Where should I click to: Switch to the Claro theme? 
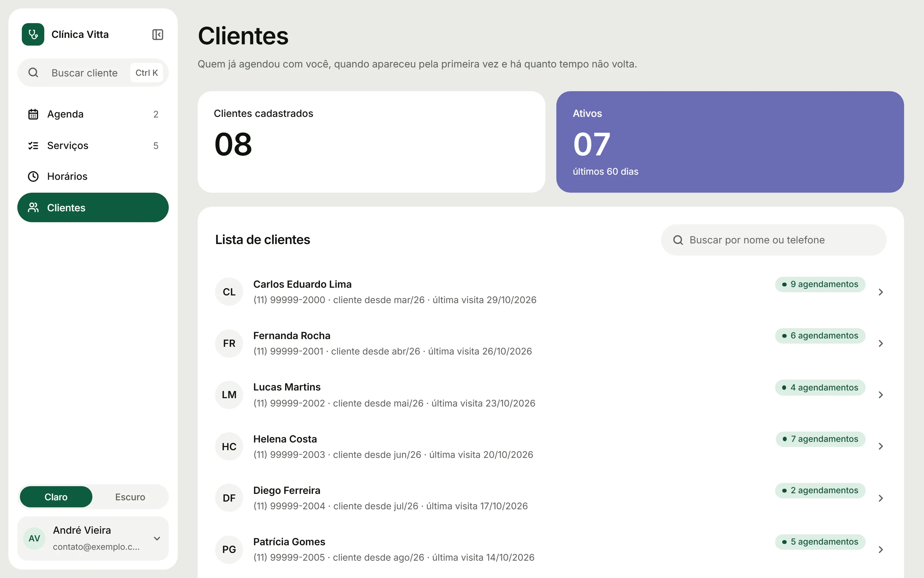point(56,497)
